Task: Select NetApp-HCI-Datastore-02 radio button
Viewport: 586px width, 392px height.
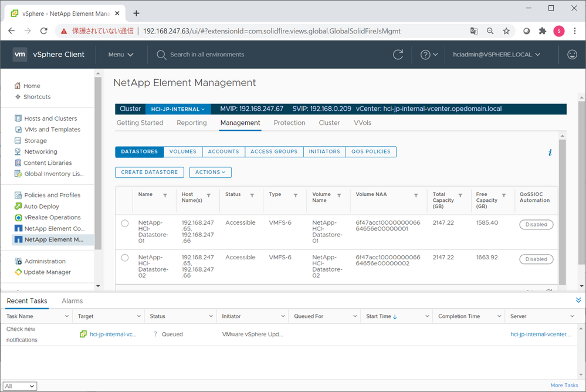Action: (124, 258)
